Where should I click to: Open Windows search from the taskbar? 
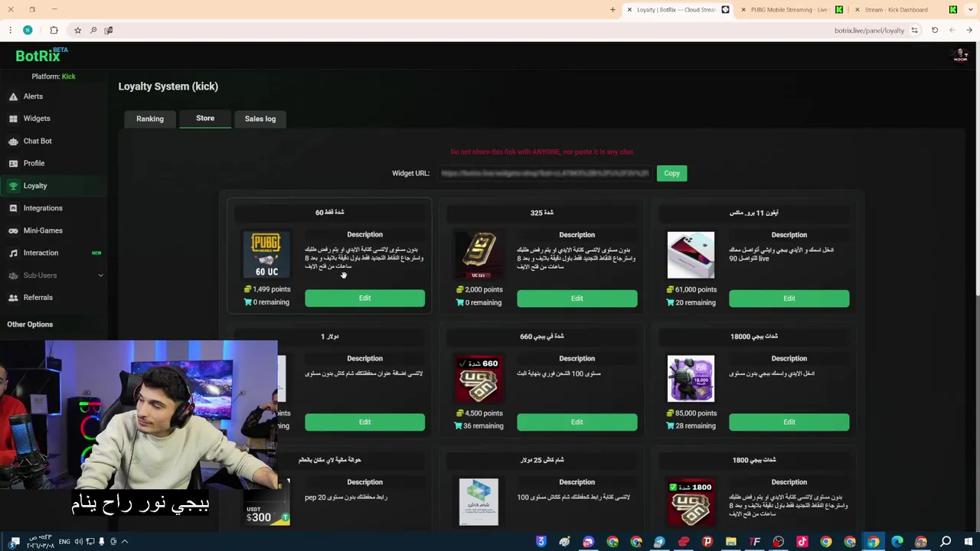(x=946, y=542)
